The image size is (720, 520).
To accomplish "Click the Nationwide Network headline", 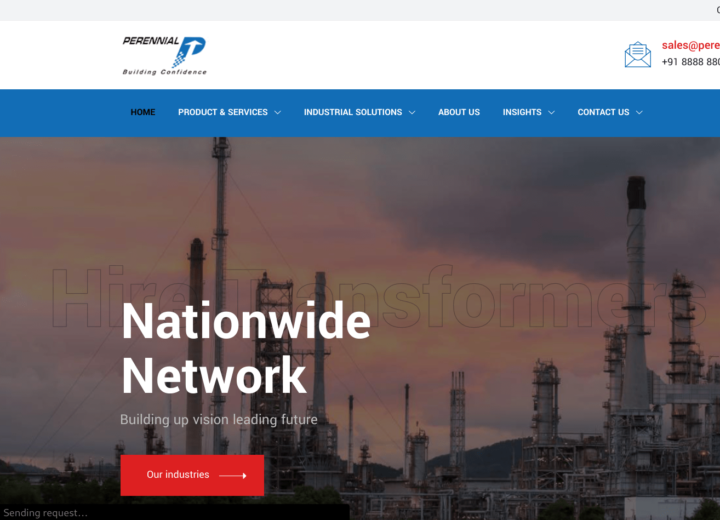I will (246, 348).
